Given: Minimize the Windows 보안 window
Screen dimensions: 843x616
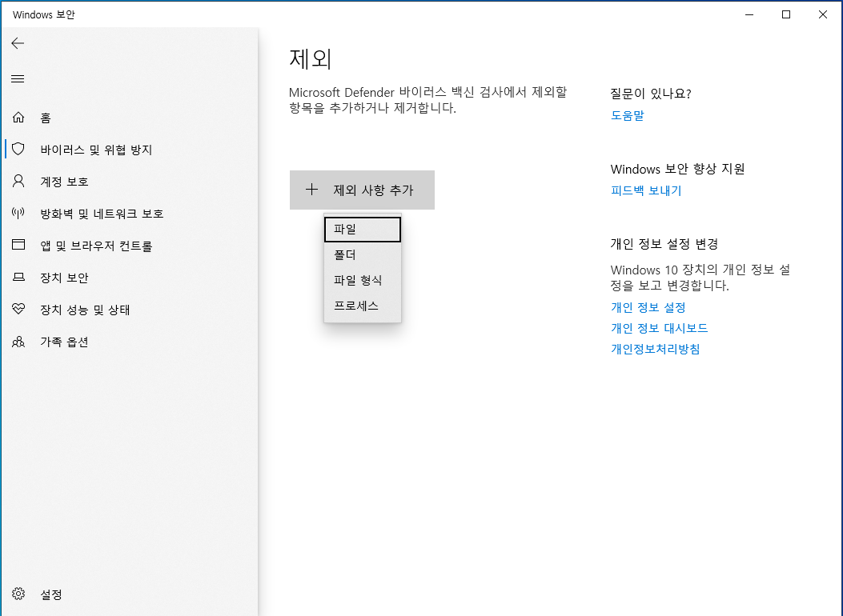Looking at the screenshot, I should coord(749,14).
